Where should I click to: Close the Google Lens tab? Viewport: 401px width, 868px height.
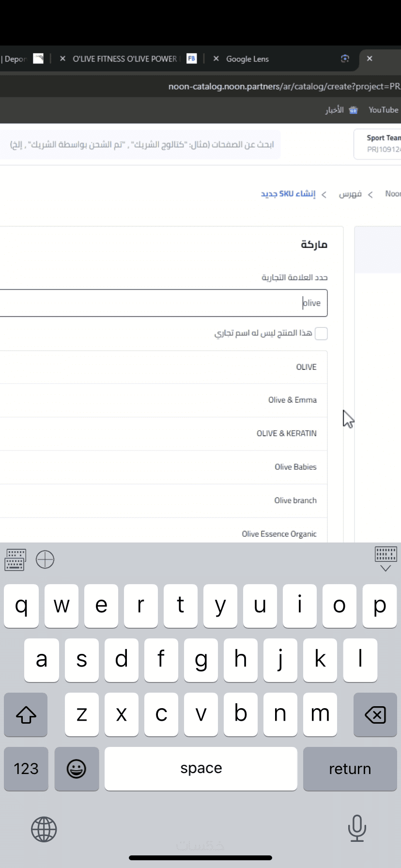point(216,59)
